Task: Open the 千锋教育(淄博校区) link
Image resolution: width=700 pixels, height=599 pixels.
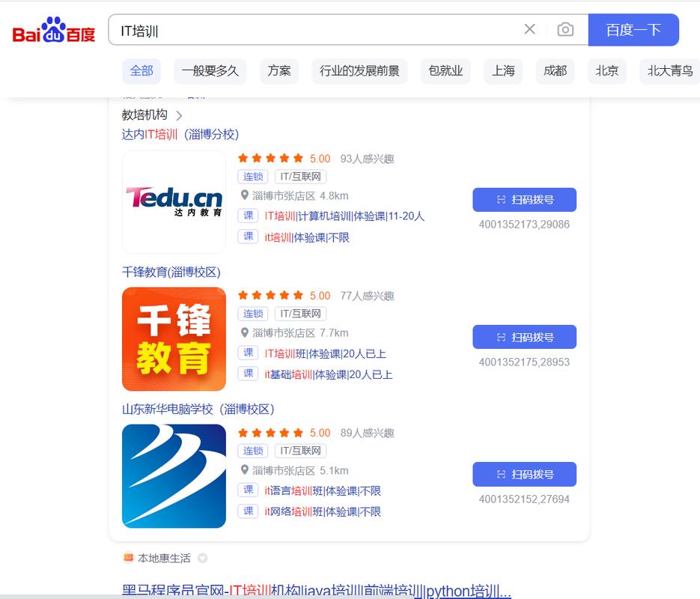Action: tap(171, 272)
